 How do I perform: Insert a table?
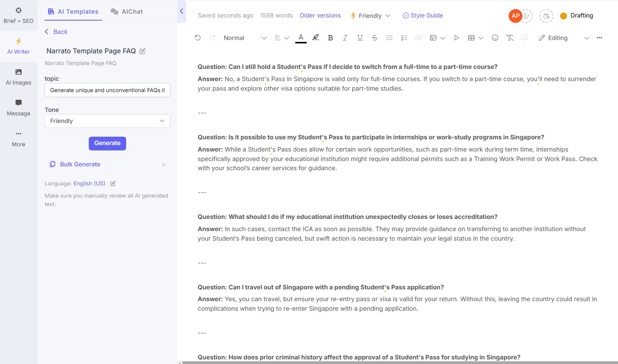pyautogui.click(x=471, y=38)
